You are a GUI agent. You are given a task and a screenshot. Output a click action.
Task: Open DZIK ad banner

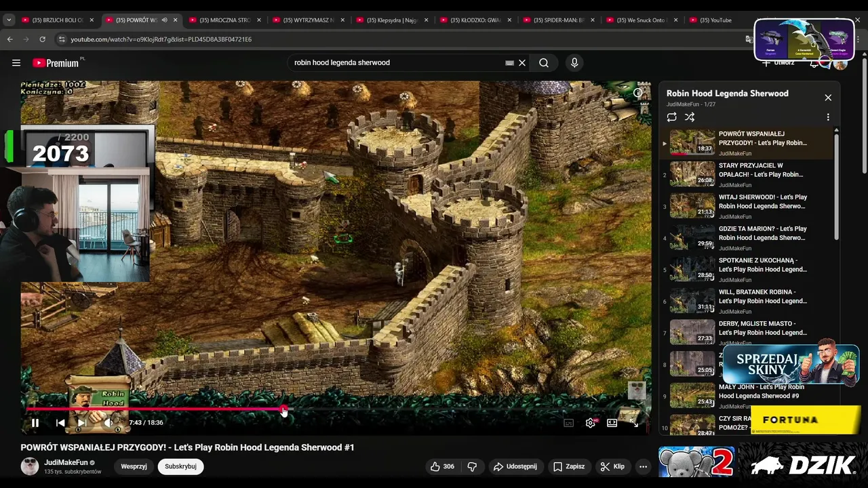click(x=802, y=464)
